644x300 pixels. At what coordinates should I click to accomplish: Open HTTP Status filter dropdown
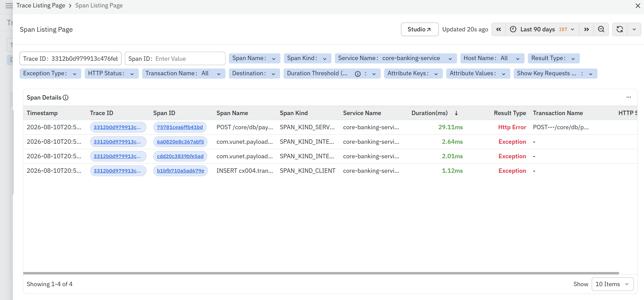pyautogui.click(x=111, y=74)
